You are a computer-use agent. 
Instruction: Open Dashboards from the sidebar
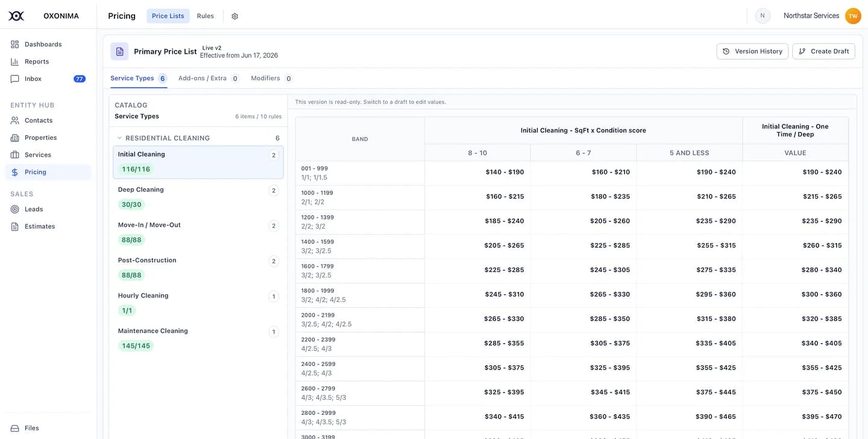tap(48, 44)
